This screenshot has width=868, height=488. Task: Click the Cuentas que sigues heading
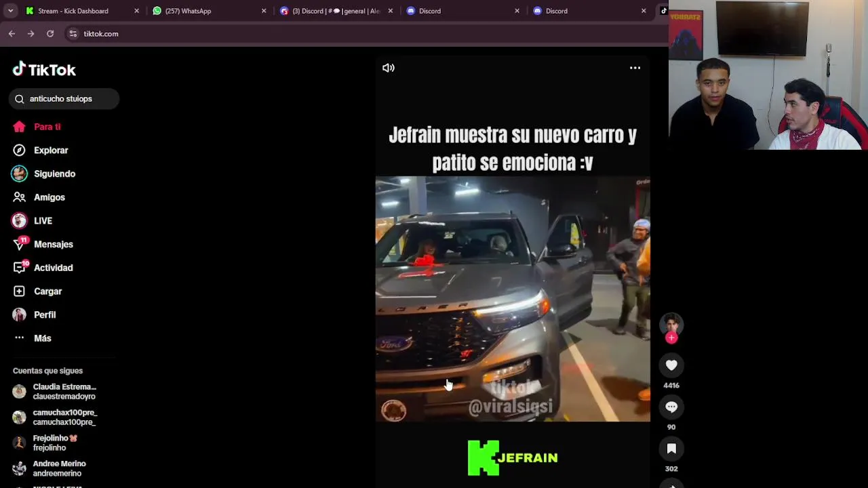coord(47,371)
